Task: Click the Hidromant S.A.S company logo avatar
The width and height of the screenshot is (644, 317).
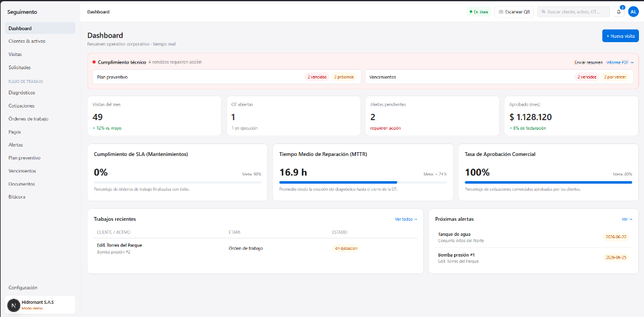Action: tap(14, 305)
